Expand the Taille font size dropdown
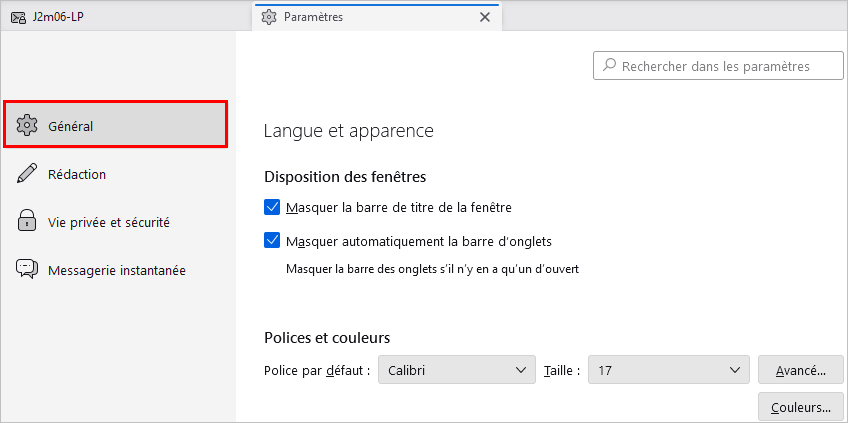Viewport: 848px width, 423px height. point(668,370)
